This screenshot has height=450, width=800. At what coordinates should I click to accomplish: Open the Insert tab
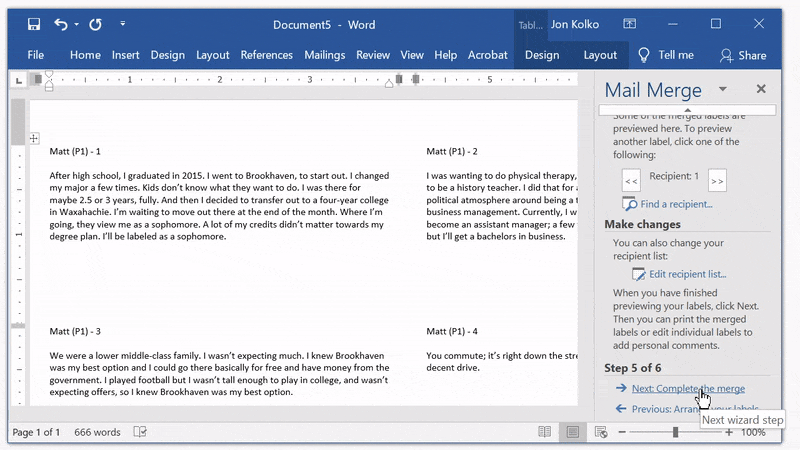(x=126, y=55)
